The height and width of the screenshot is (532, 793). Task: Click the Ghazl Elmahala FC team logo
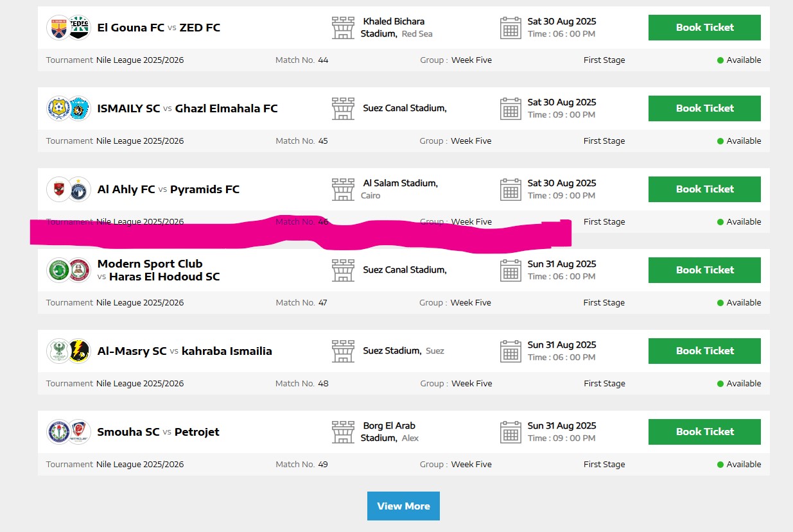[x=79, y=108]
